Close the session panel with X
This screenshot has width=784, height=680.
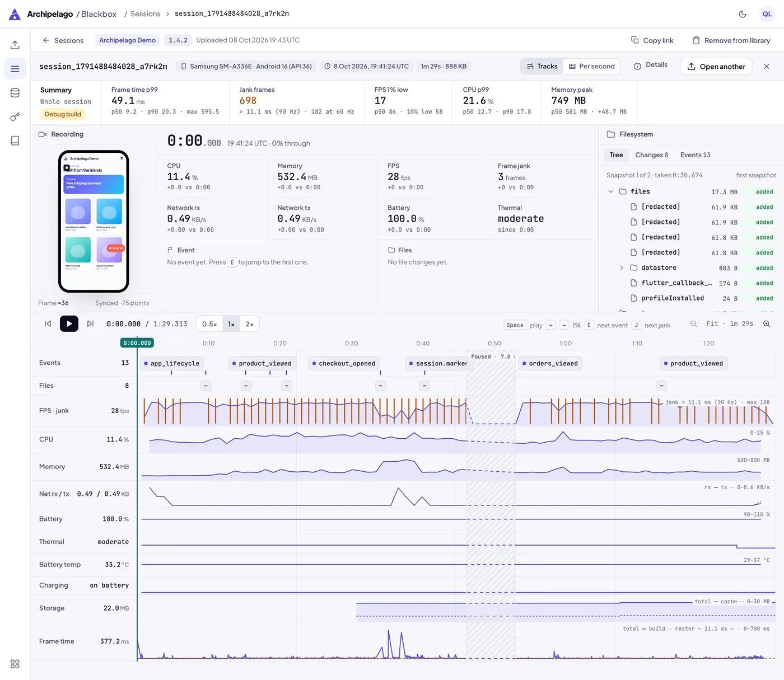(x=766, y=67)
